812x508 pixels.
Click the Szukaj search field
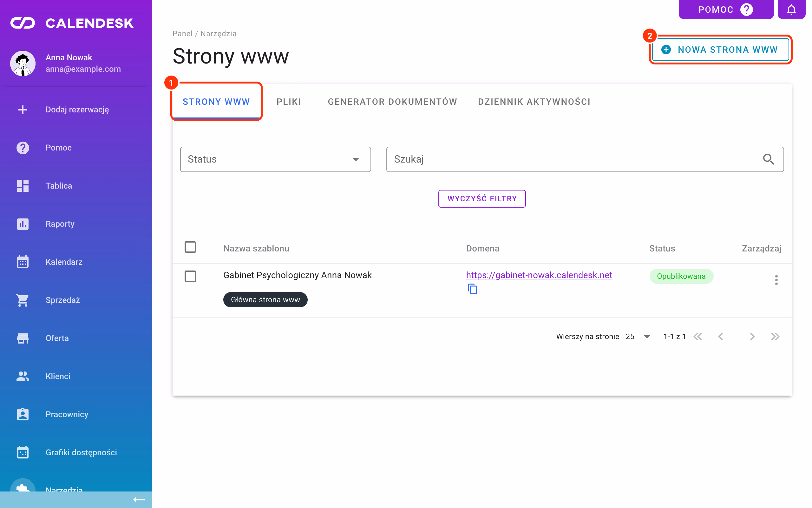(585, 159)
